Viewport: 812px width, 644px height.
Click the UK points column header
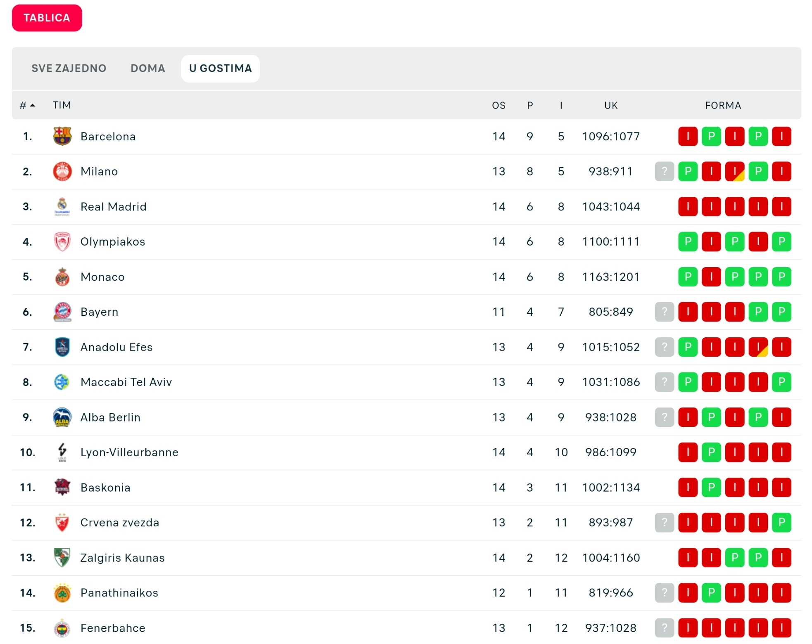point(611,105)
